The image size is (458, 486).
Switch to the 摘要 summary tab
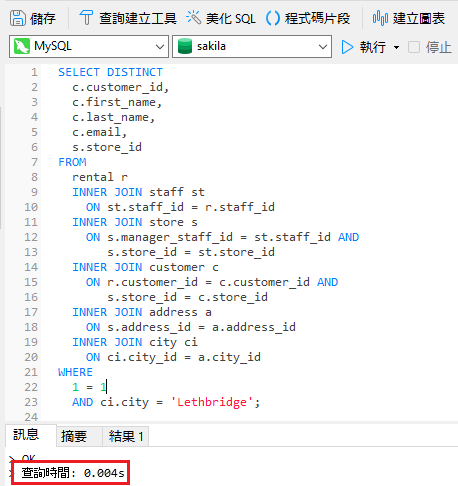[79, 436]
